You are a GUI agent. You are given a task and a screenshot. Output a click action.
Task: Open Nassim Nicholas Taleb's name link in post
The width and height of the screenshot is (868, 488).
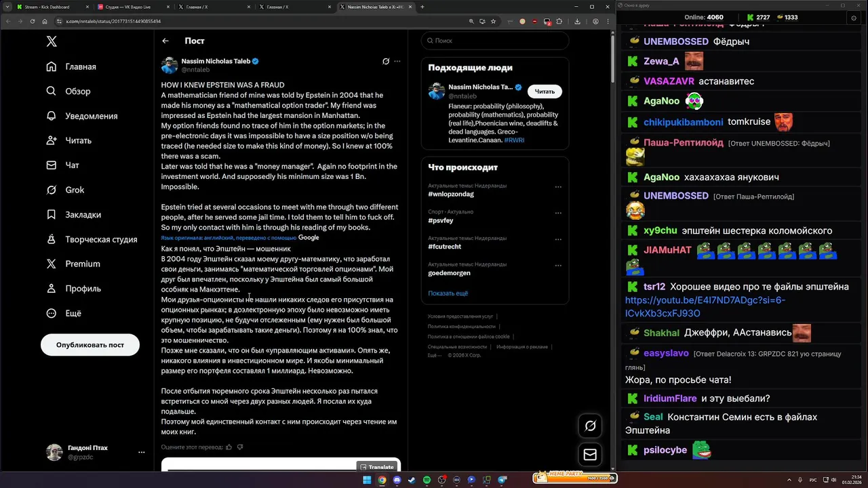216,61
